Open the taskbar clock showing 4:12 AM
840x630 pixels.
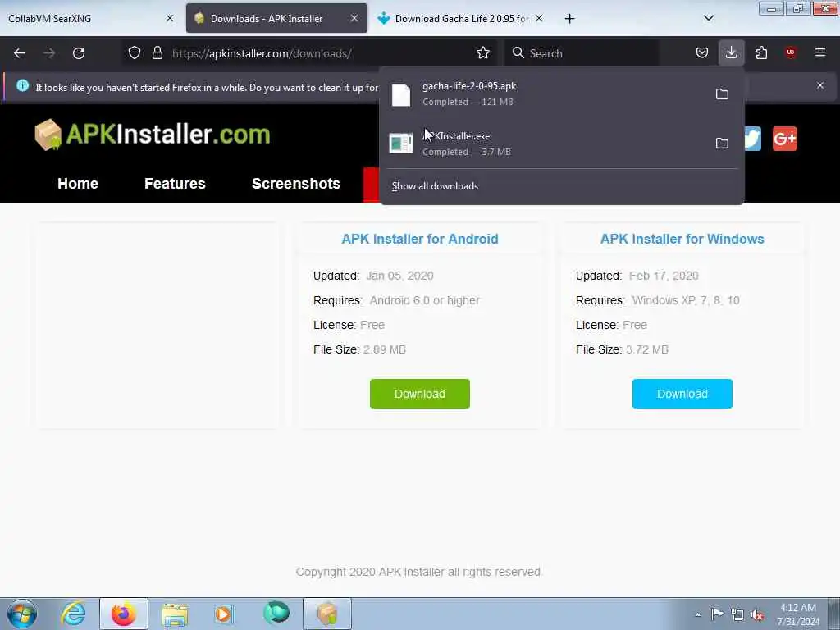pos(798,614)
